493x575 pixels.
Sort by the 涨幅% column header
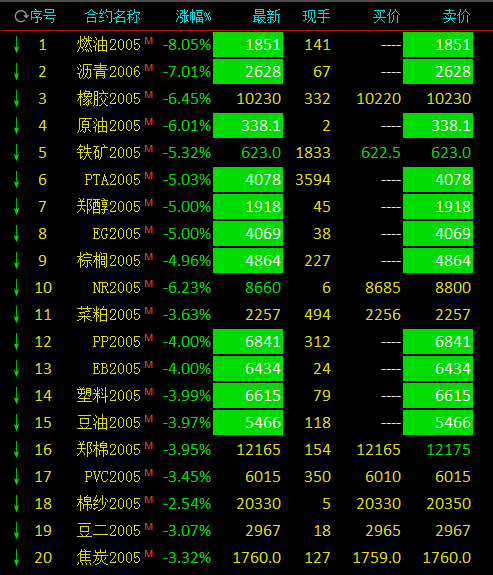(193, 17)
